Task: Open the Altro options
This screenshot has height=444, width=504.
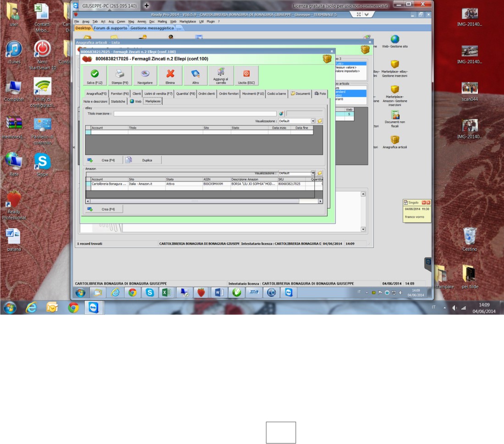Action: tap(196, 76)
